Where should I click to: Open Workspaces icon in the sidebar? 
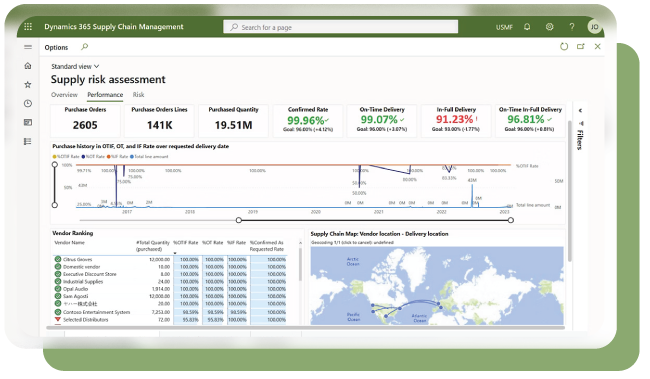(28, 122)
